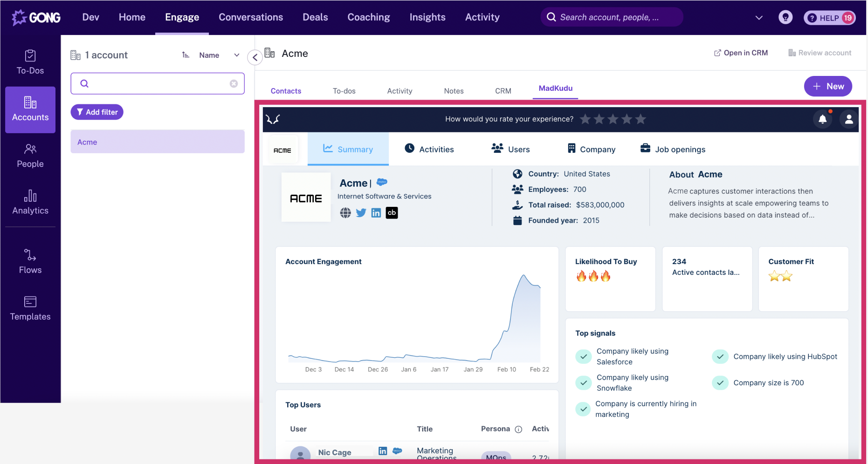Viewport: 868px width, 464px height.
Task: Click the large ACME company logo
Action: click(306, 198)
